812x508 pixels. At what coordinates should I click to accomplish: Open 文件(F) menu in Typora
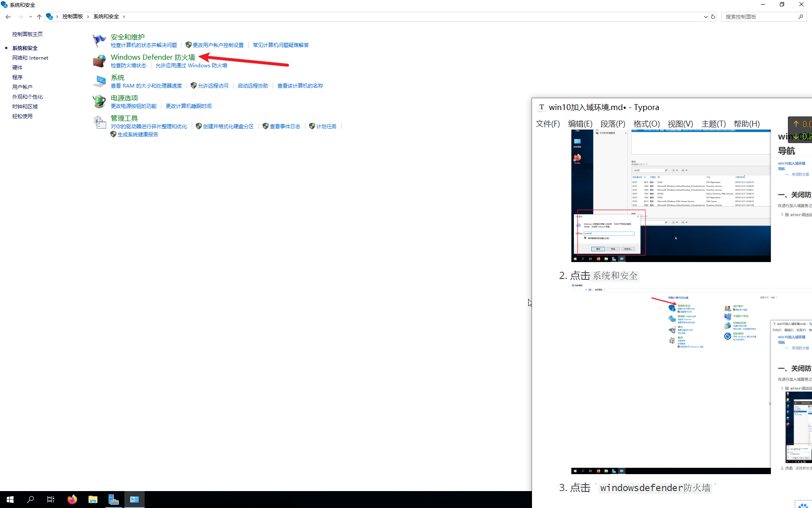pyautogui.click(x=548, y=124)
